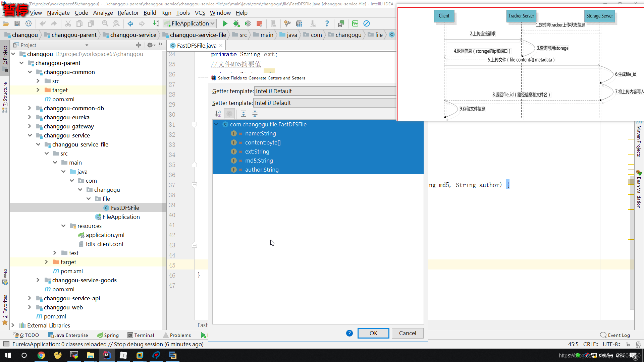Screen dimensions: 644x362
Task: Close the FastDFSFile.java tab
Action: (221, 46)
